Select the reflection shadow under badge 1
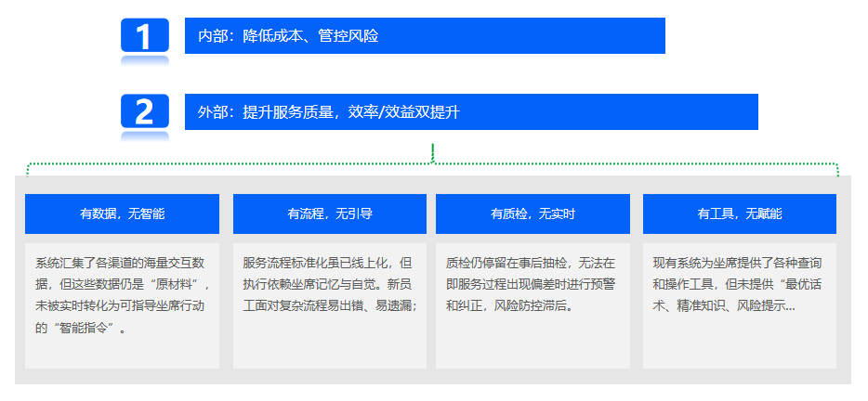868x401 pixels. [144, 60]
